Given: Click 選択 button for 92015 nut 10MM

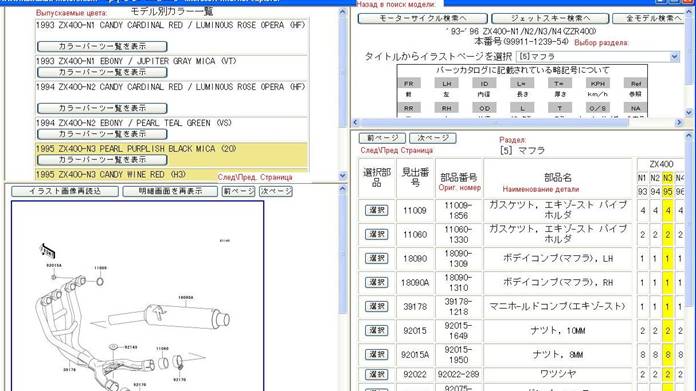Looking at the screenshot, I should pyautogui.click(x=376, y=330).
